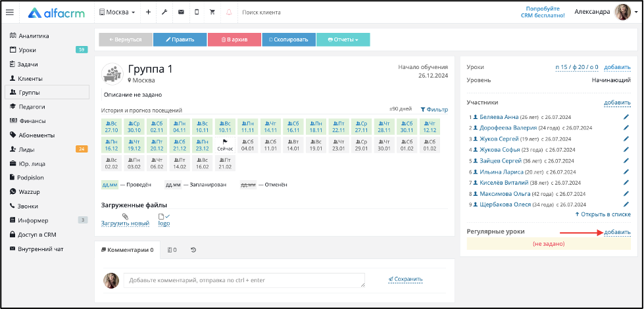Switch to the Комментарии 0 tab
644x309 pixels.
(x=128, y=249)
